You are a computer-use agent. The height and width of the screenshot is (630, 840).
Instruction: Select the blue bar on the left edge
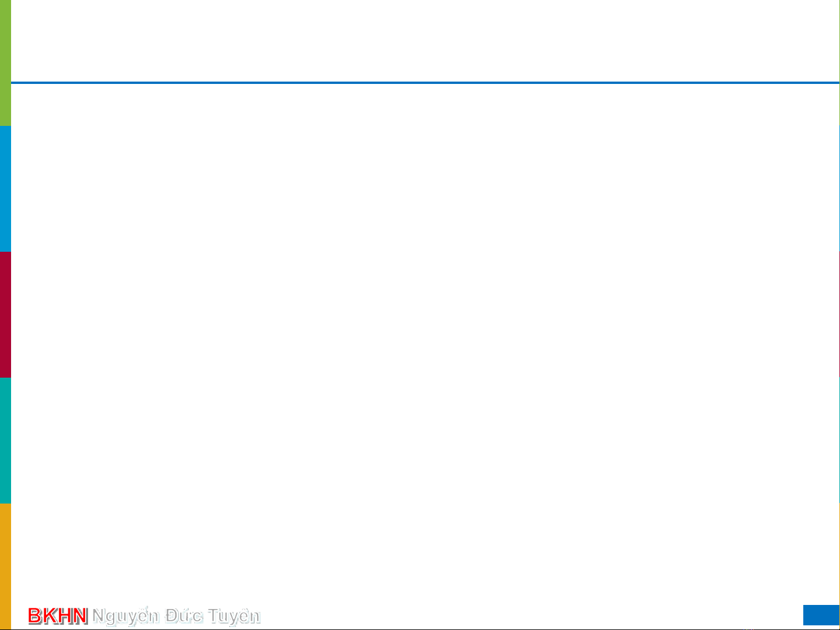(5, 189)
